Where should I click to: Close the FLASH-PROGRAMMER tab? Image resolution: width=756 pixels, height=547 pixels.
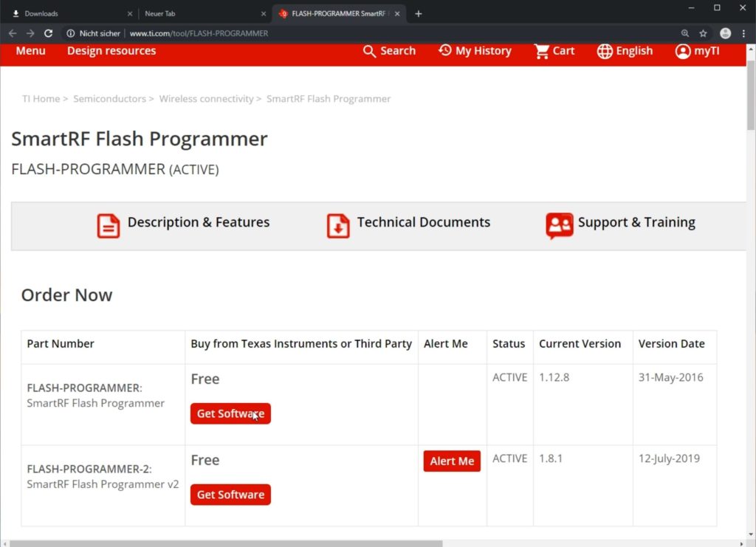click(x=396, y=13)
